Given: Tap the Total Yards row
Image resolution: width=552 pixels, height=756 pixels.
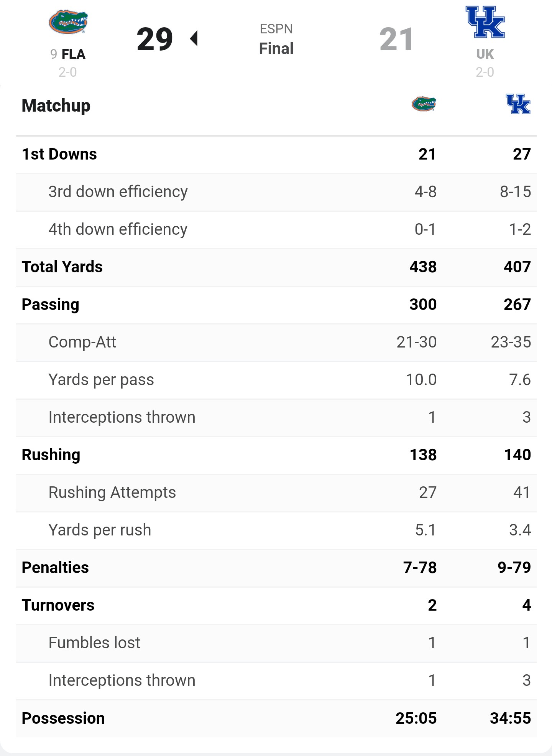Looking at the screenshot, I should pos(276,267).
